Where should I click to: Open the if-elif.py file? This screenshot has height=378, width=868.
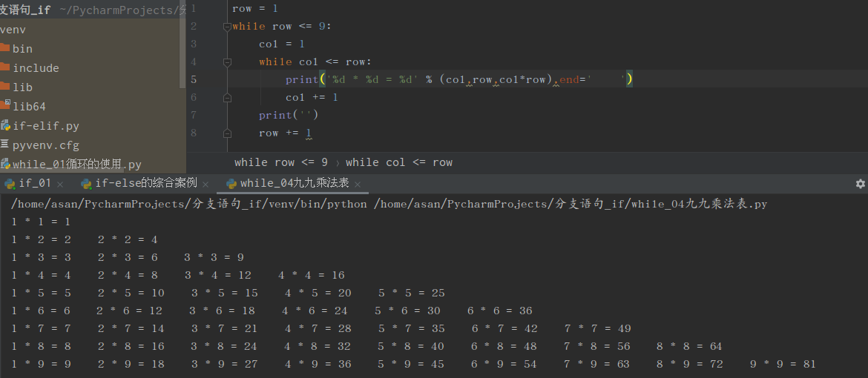pos(46,126)
